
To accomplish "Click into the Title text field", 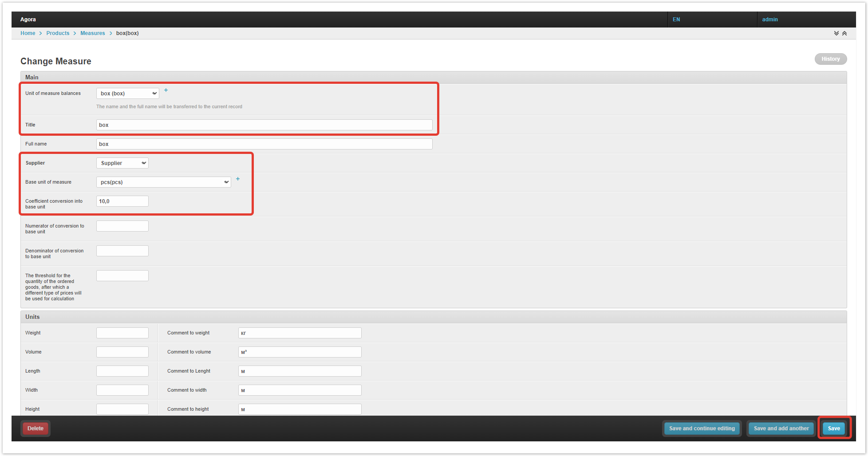I will (x=264, y=125).
